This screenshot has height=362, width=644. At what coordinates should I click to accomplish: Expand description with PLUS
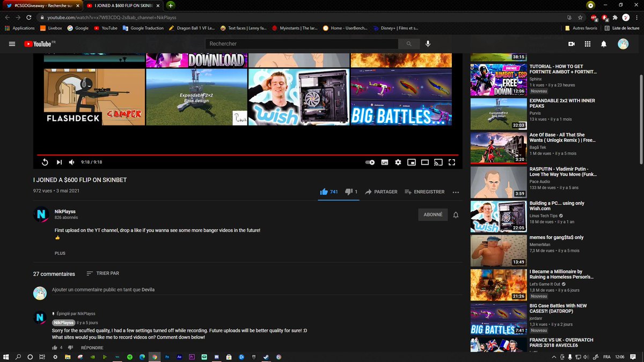(x=60, y=253)
